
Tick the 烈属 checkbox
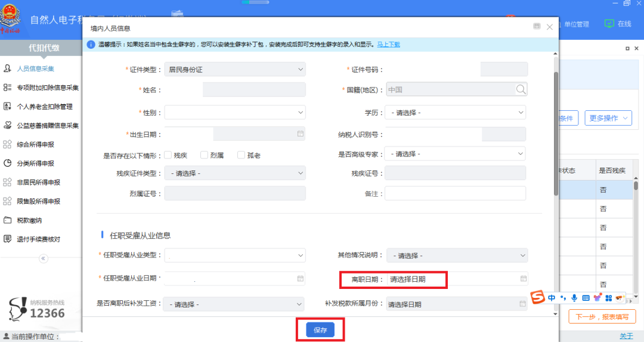click(204, 155)
